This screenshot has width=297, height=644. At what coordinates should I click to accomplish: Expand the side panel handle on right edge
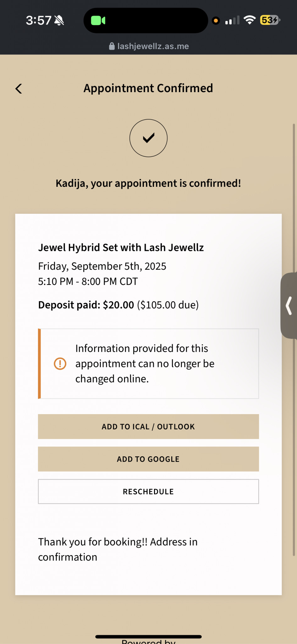tap(289, 306)
